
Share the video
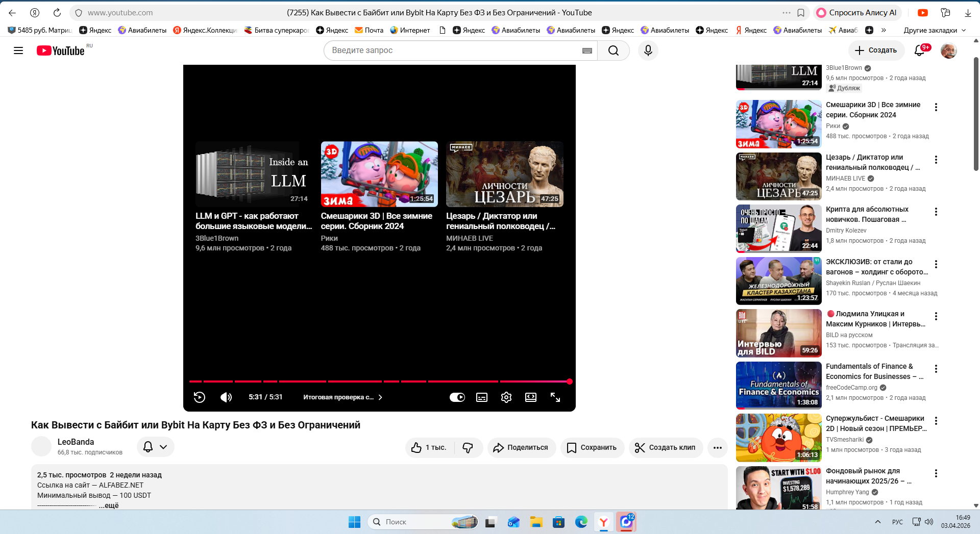click(x=521, y=448)
